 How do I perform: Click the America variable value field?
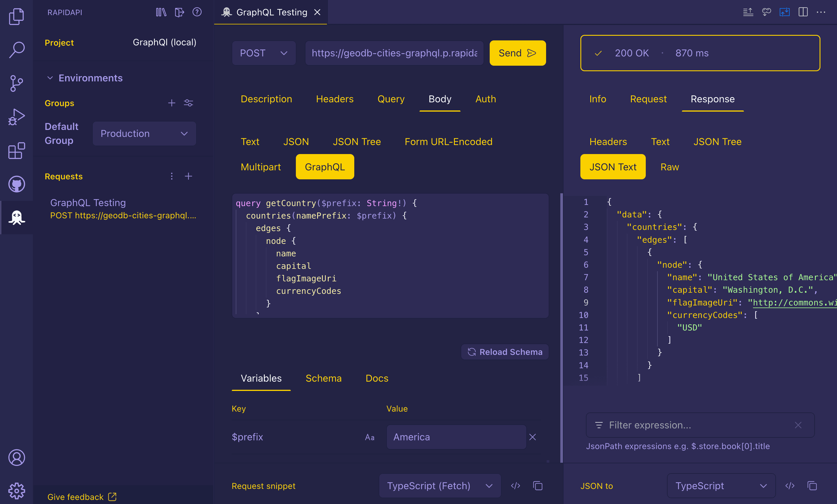pos(456,437)
